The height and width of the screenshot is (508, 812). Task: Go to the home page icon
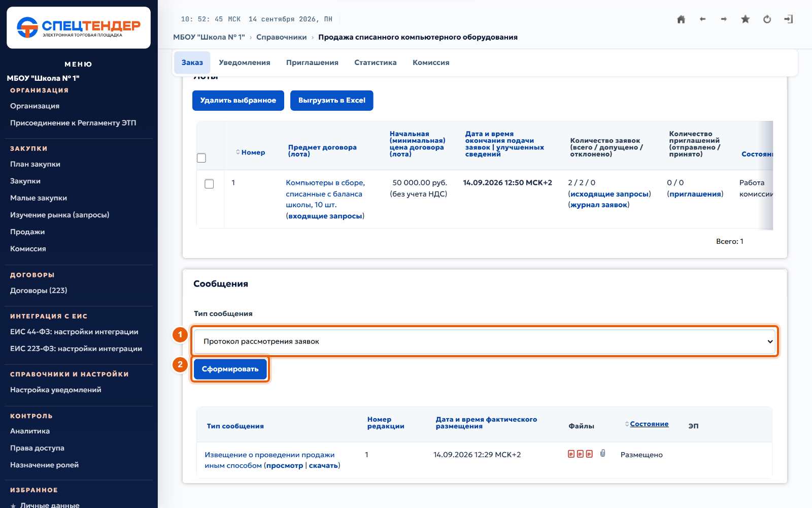pyautogui.click(x=681, y=19)
